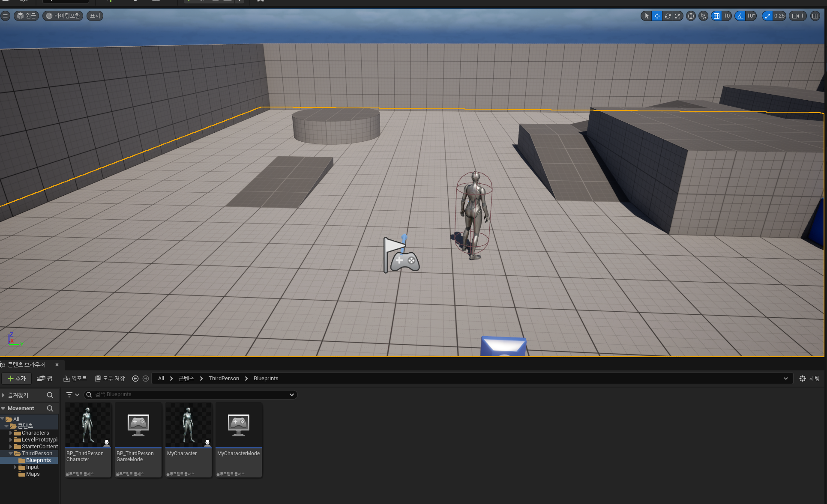Image resolution: width=827 pixels, height=504 pixels.
Task: Toggle grid snapping on or off
Action: point(716,16)
